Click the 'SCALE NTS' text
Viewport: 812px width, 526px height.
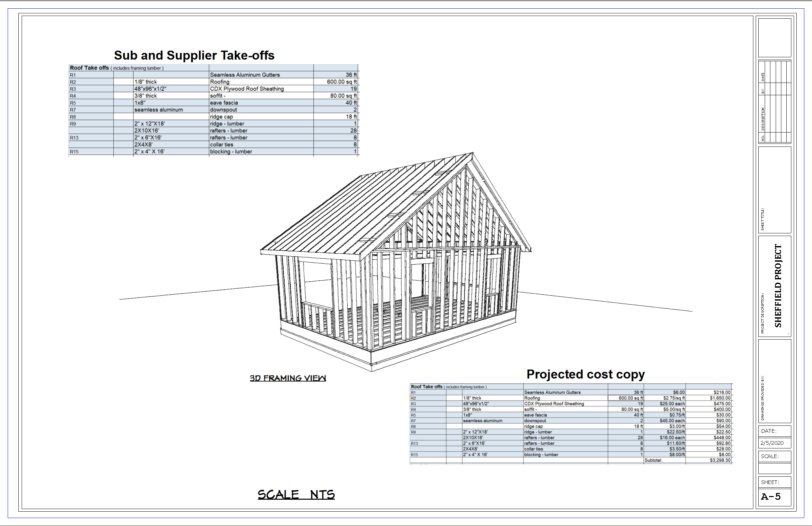tap(296, 495)
